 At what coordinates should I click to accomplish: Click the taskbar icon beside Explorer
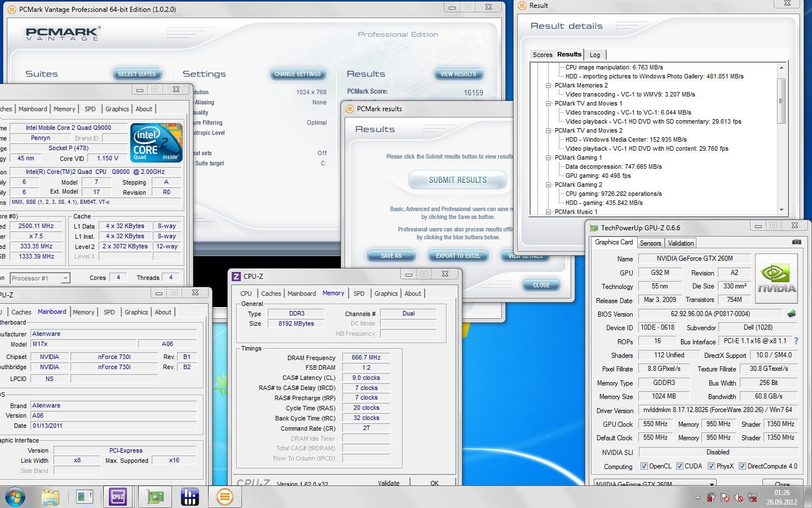[x=85, y=497]
